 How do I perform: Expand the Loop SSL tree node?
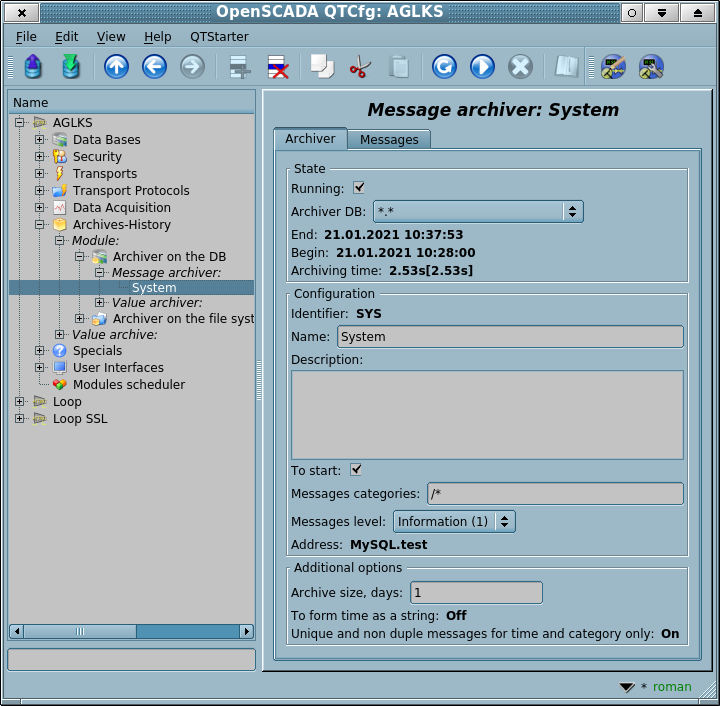coord(20,419)
